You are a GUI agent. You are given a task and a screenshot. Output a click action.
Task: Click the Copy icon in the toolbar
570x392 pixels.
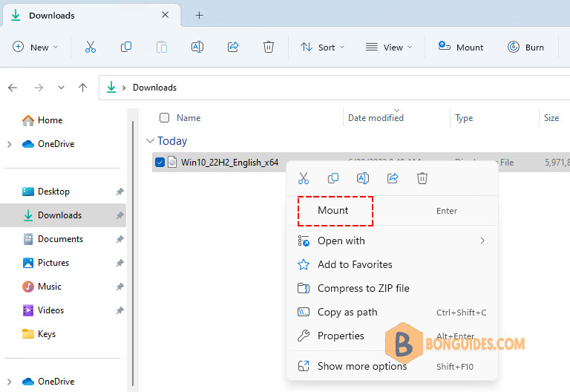click(125, 47)
